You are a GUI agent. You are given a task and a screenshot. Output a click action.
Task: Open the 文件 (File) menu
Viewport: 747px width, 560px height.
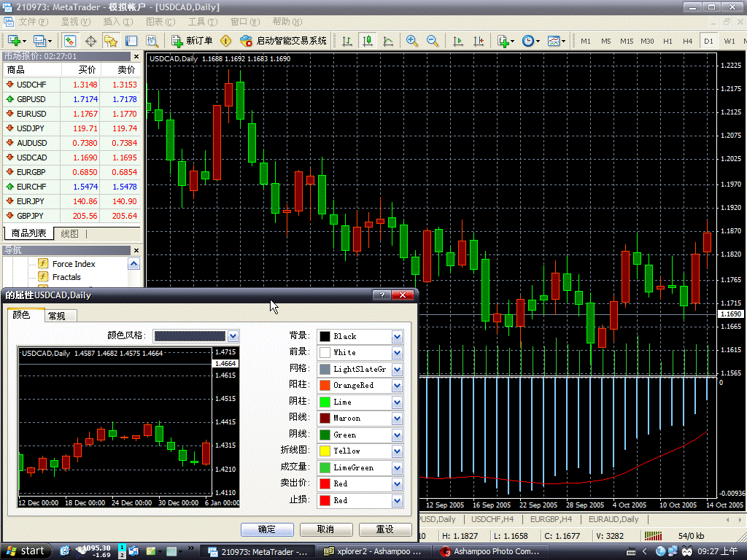(x=34, y=22)
